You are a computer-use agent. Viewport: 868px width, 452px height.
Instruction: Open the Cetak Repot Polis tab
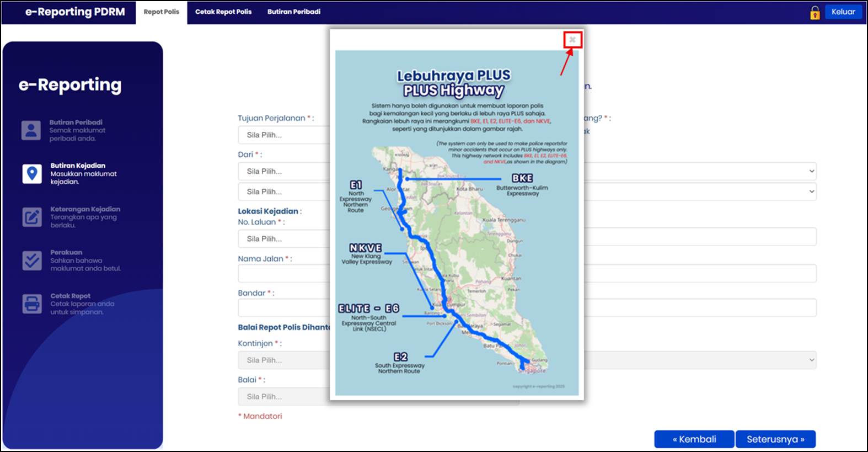click(x=223, y=12)
